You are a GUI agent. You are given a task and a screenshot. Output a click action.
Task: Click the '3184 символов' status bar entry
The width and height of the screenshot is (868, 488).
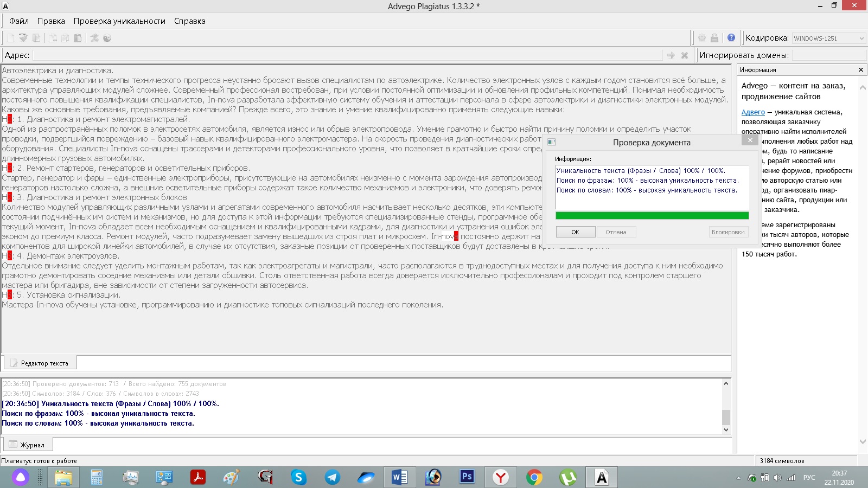782,461
